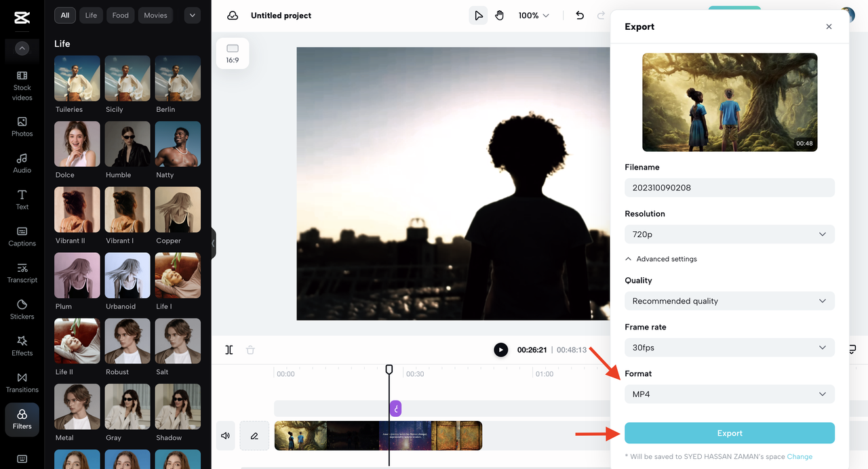Click the blue Export button
The width and height of the screenshot is (868, 469).
pos(729,433)
